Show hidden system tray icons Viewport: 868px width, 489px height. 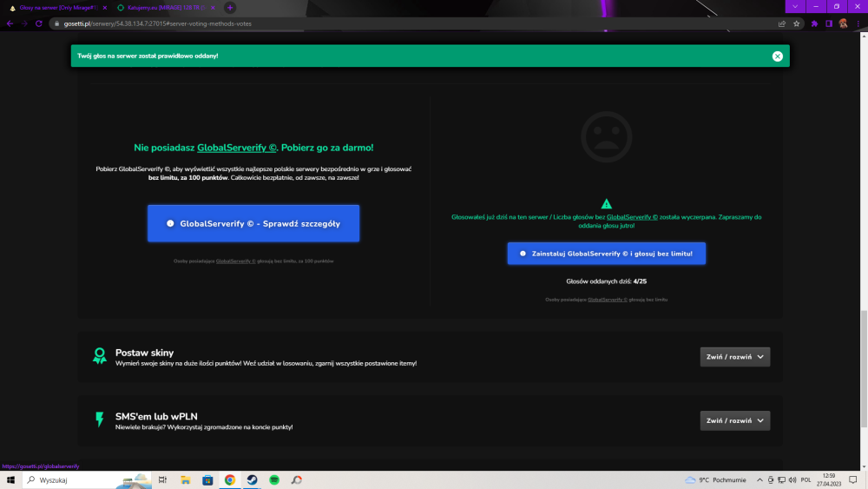pyautogui.click(x=759, y=480)
